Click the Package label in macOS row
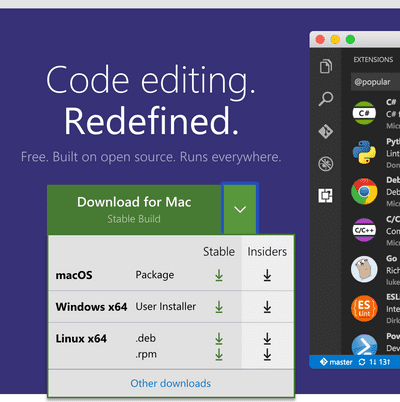The height and width of the screenshot is (402, 400). coord(155,275)
